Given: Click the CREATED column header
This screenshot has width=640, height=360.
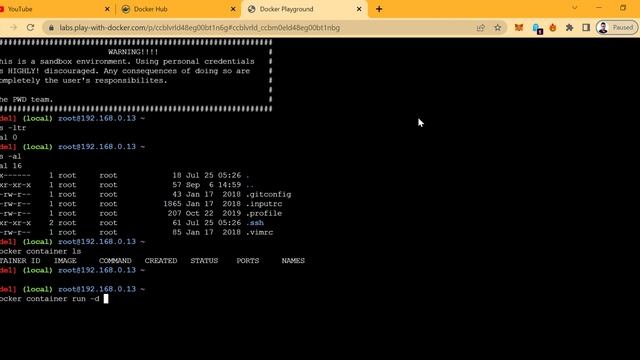Looking at the screenshot, I should pyautogui.click(x=161, y=261).
